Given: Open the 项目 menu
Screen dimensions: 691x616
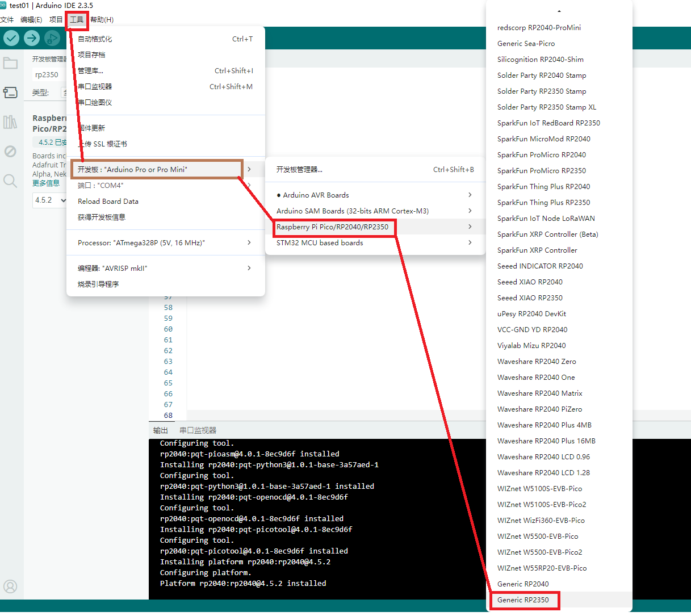Looking at the screenshot, I should [x=56, y=19].
